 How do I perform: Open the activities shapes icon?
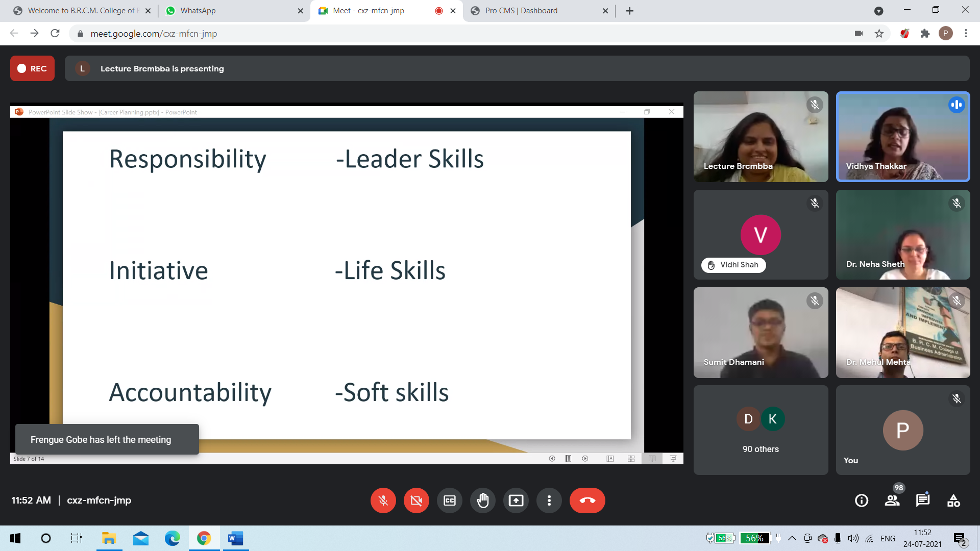pos(953,500)
